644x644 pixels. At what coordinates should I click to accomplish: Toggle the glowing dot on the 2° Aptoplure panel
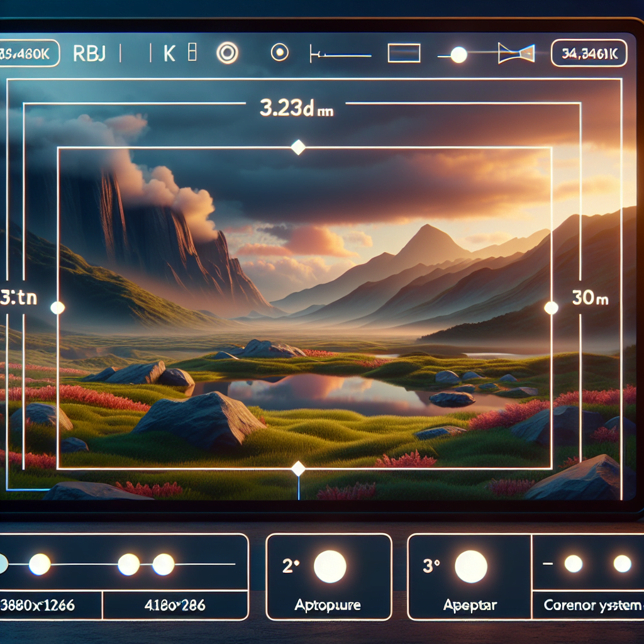(x=331, y=567)
